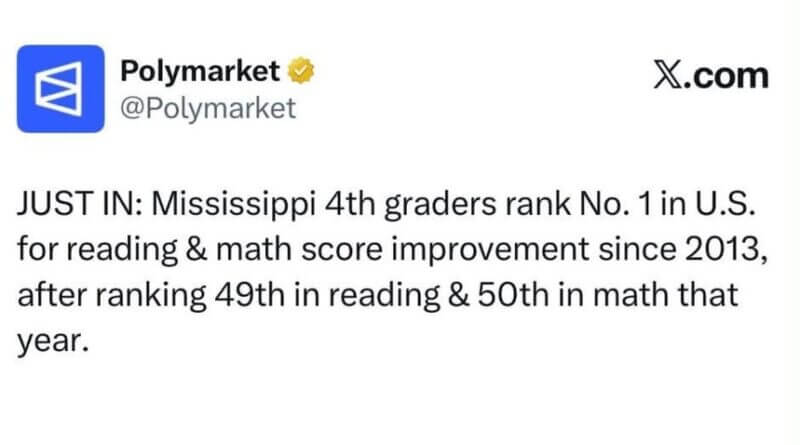This screenshot has width=800, height=445.
Task: Click "49th" in the tweet
Action: click(x=249, y=295)
